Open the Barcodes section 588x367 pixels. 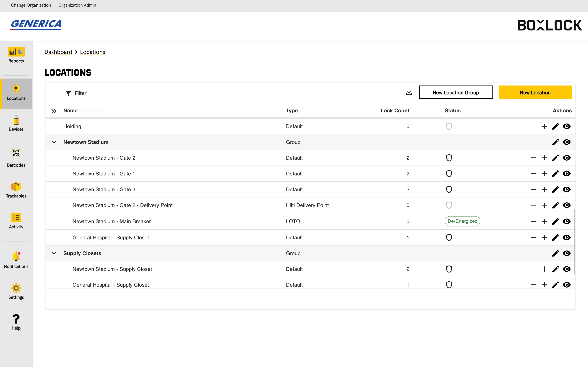pos(16,158)
